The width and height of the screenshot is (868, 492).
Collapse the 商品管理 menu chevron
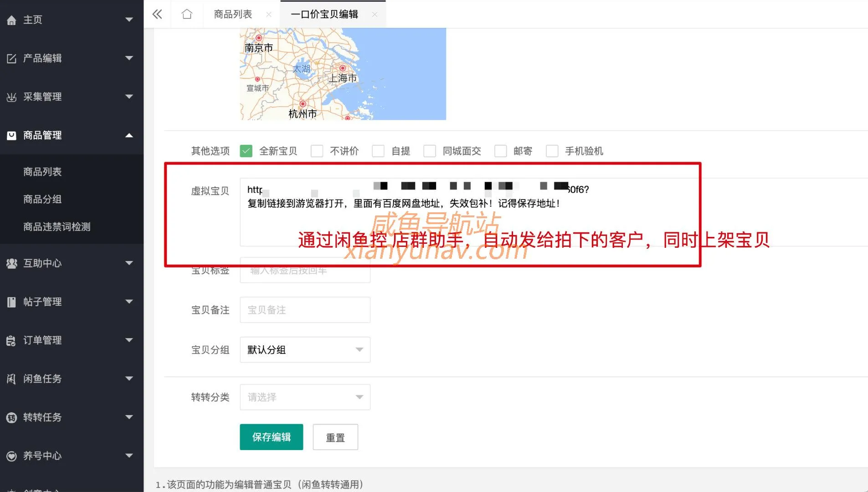coord(129,135)
